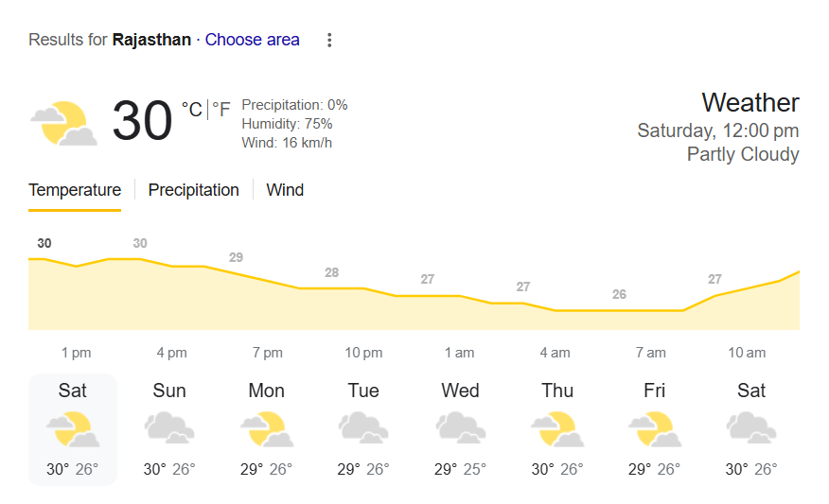Open the Choose area link
Image resolution: width=829 pixels, height=504 pixels.
pyautogui.click(x=252, y=40)
